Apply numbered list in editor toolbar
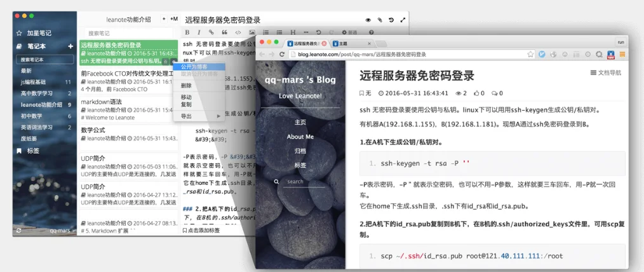The height and width of the screenshot is (272, 644). tap(265, 32)
